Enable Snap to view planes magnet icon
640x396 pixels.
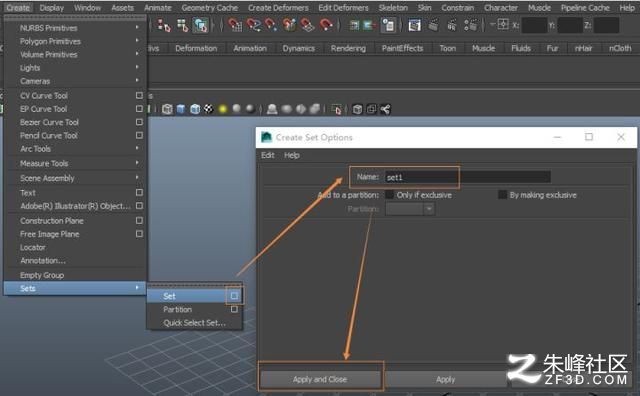(x=307, y=25)
